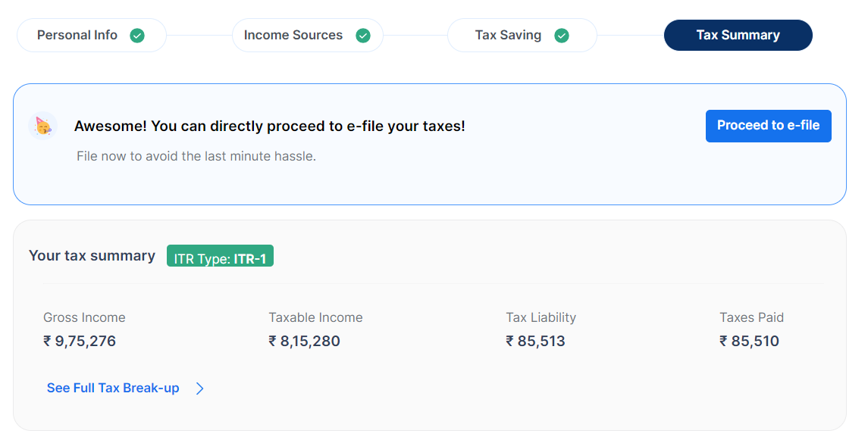Click the Taxes Paid amount

[x=750, y=341]
